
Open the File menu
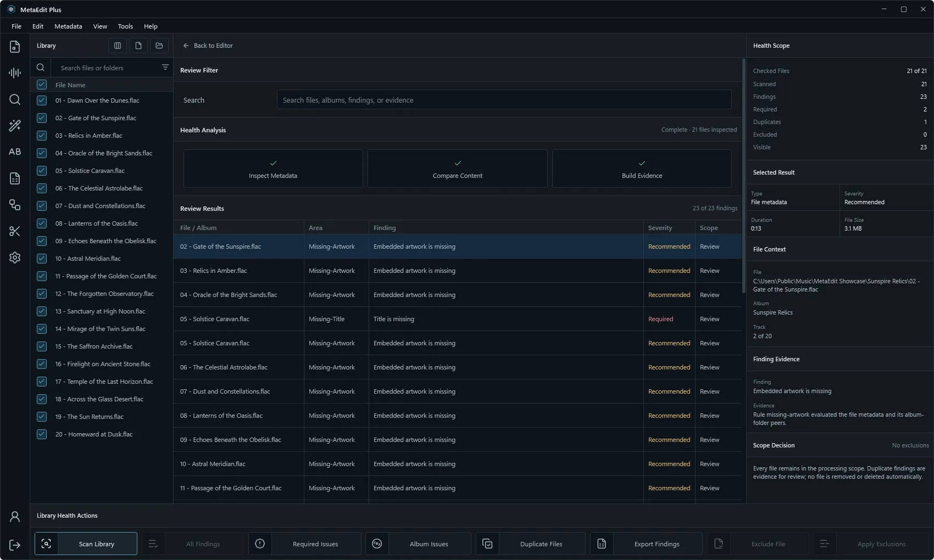(x=16, y=26)
